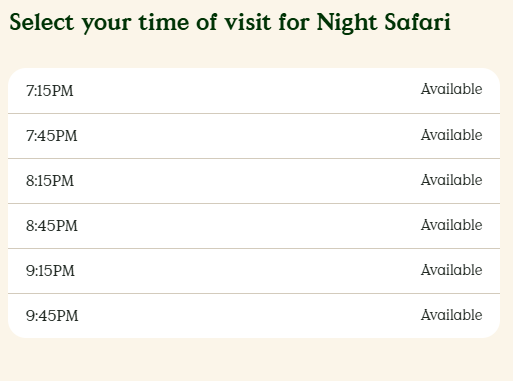Click Available status beside 7:45PM
The width and height of the screenshot is (513, 381).
[x=451, y=135]
